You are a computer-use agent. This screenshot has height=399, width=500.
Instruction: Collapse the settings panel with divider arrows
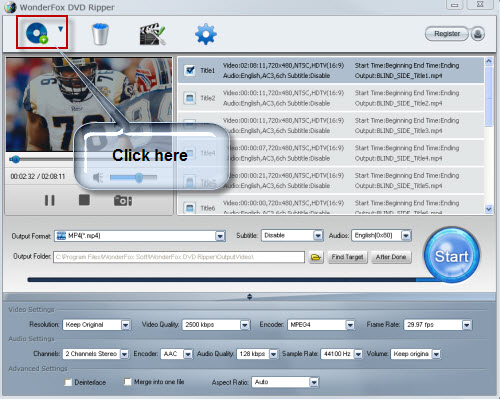coord(249,297)
